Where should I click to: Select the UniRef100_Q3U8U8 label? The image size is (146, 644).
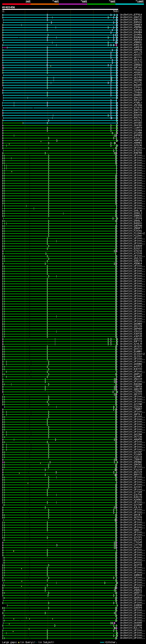pyautogui.click(x=131, y=246)
